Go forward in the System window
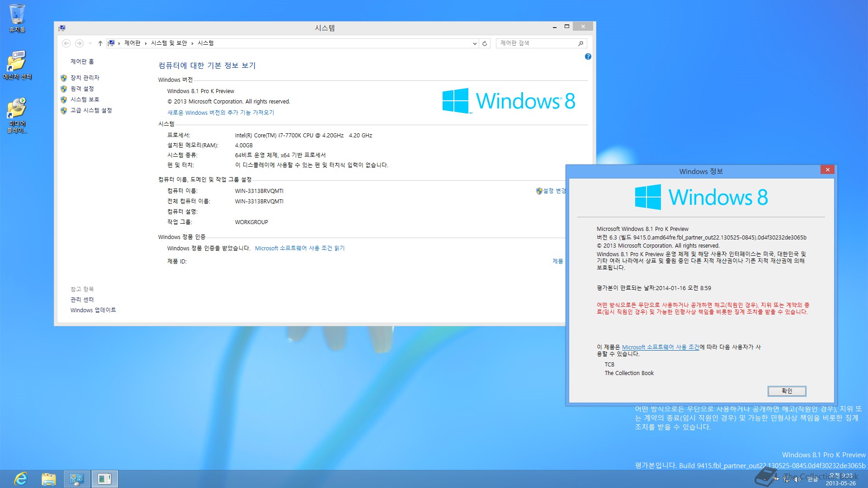Image resolution: width=868 pixels, height=488 pixels. [79, 43]
